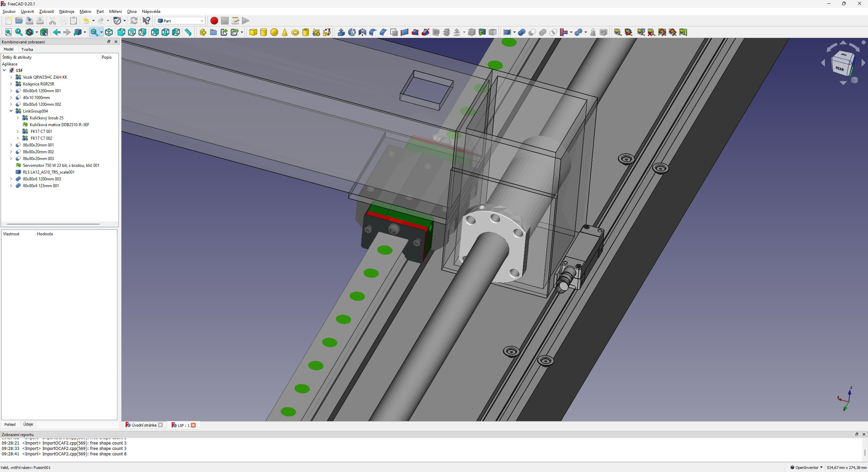Create a cylinder primitive solid
868x472 pixels.
pyautogui.click(x=263, y=32)
